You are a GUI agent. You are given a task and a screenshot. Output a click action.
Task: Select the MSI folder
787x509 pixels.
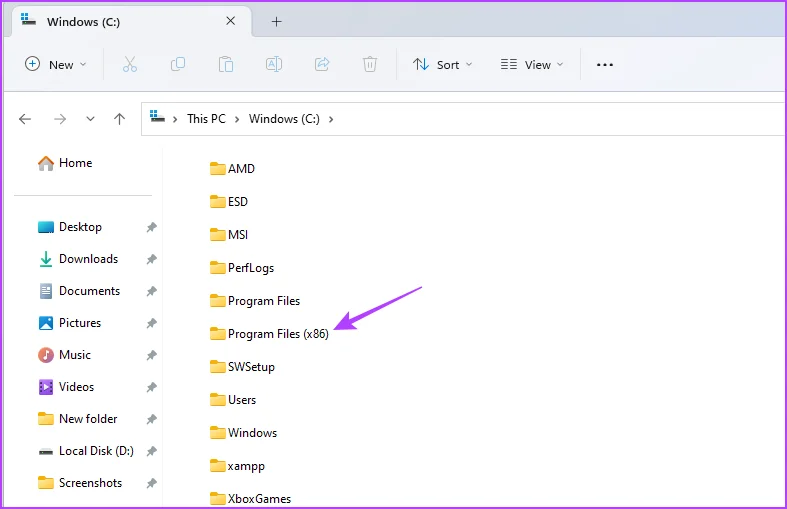click(229, 235)
